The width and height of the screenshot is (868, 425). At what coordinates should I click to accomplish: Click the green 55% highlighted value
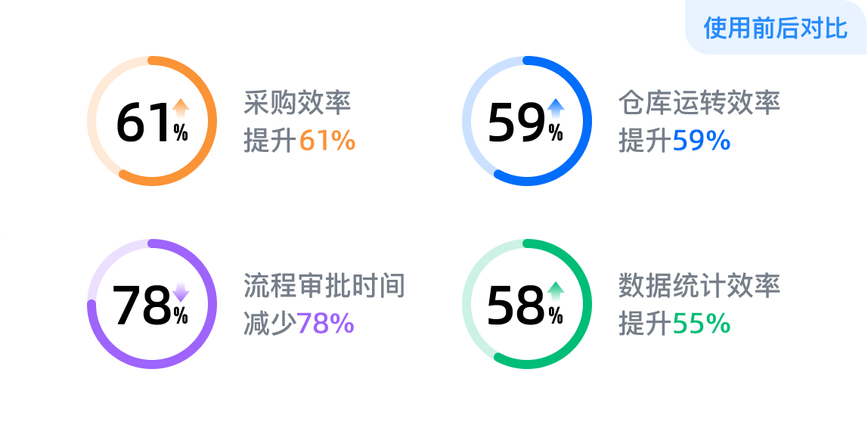[x=702, y=324]
